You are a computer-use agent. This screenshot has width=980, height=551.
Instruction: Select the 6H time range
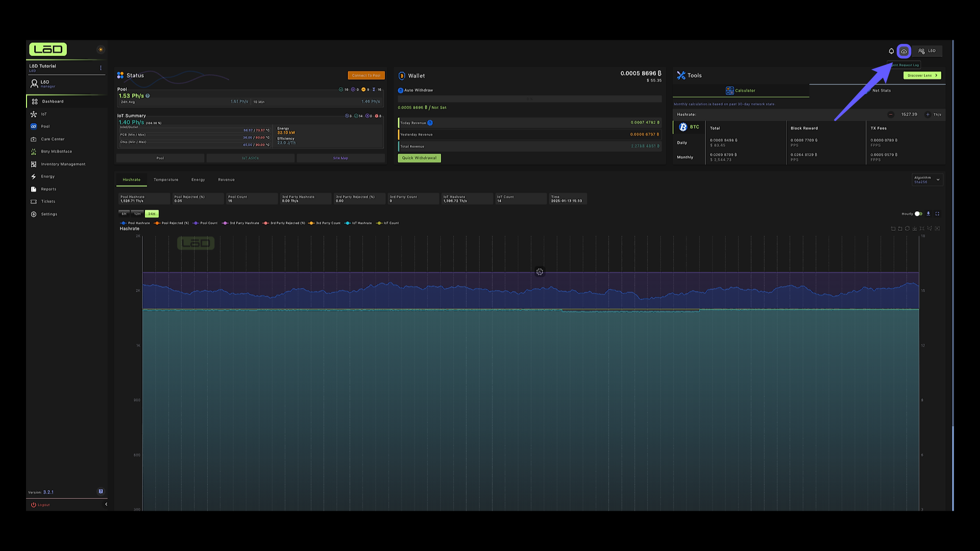pyautogui.click(x=124, y=214)
